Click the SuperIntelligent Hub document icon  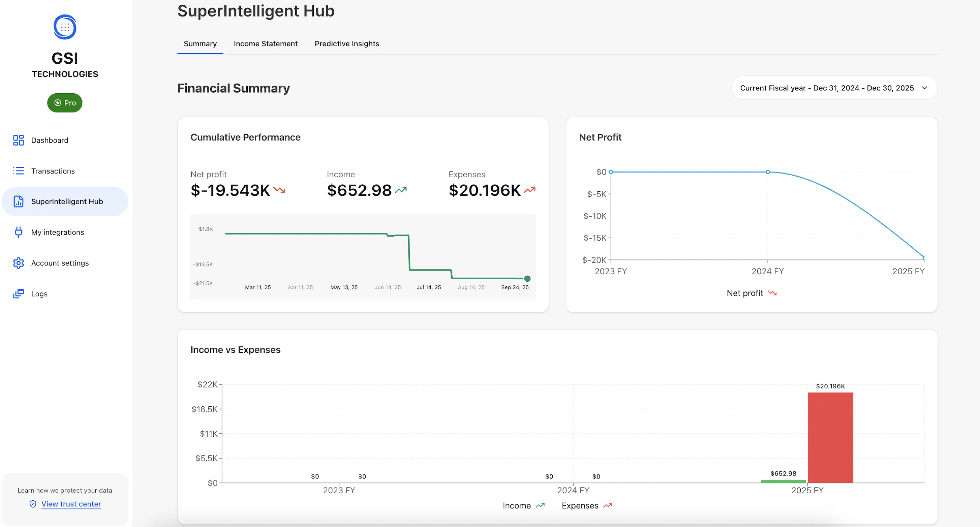(18, 201)
